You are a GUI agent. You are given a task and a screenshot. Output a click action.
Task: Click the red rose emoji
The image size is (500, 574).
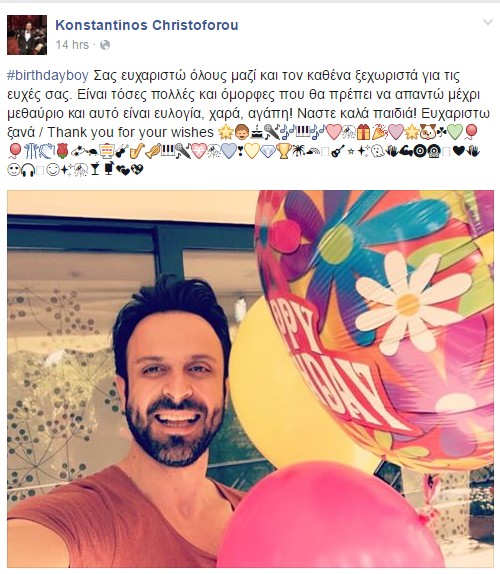[x=63, y=151]
